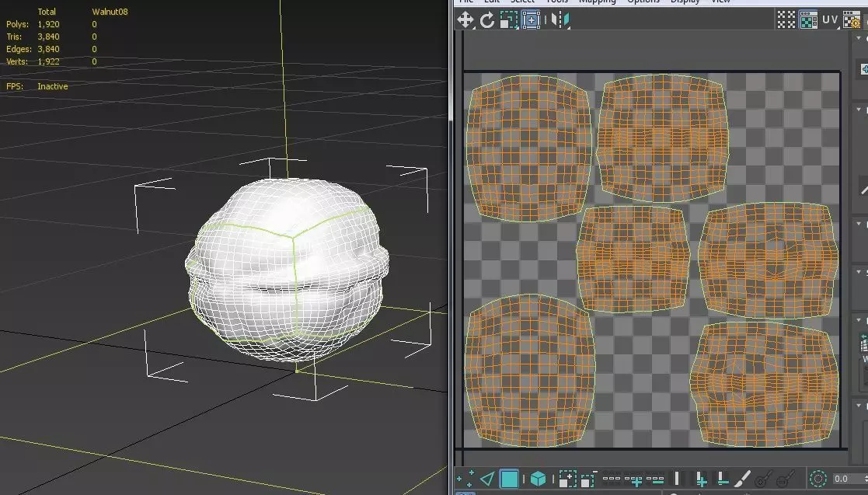
Task: Select the middle-right UV shell island
Action: pyautogui.click(x=769, y=260)
